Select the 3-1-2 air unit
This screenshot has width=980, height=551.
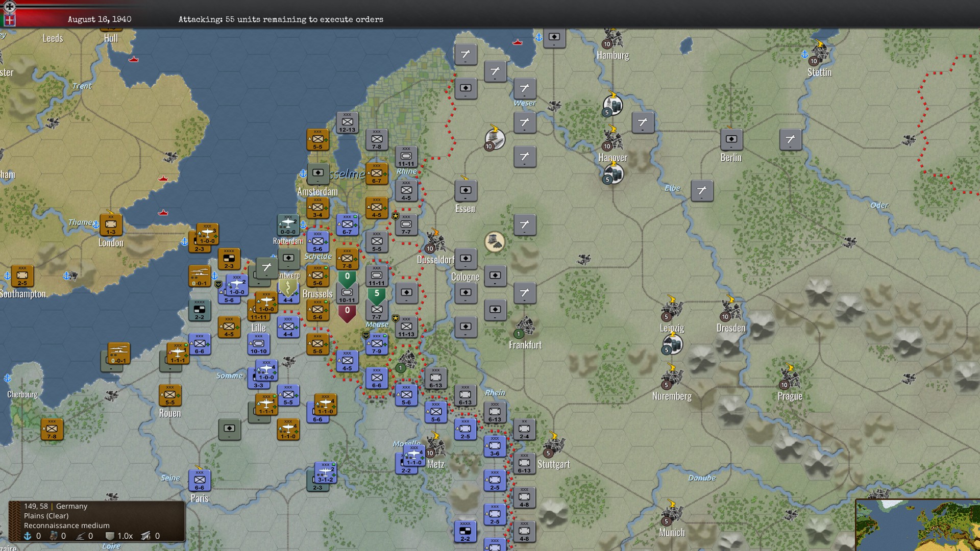tap(326, 472)
